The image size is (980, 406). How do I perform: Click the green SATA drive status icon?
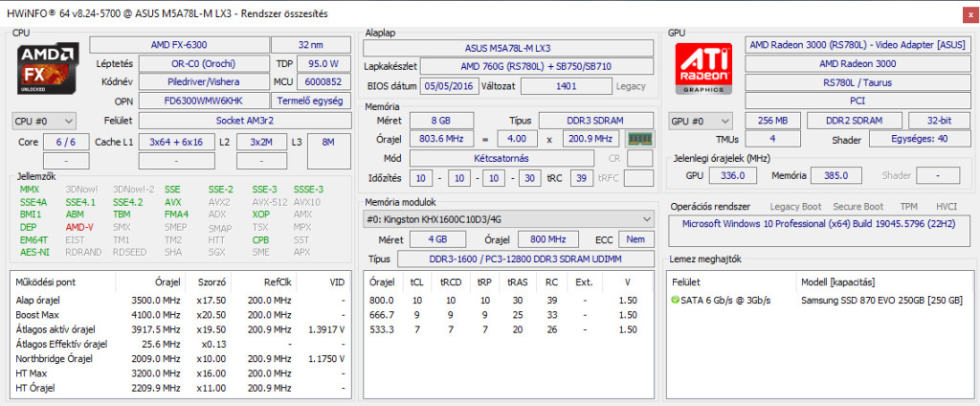(x=675, y=301)
